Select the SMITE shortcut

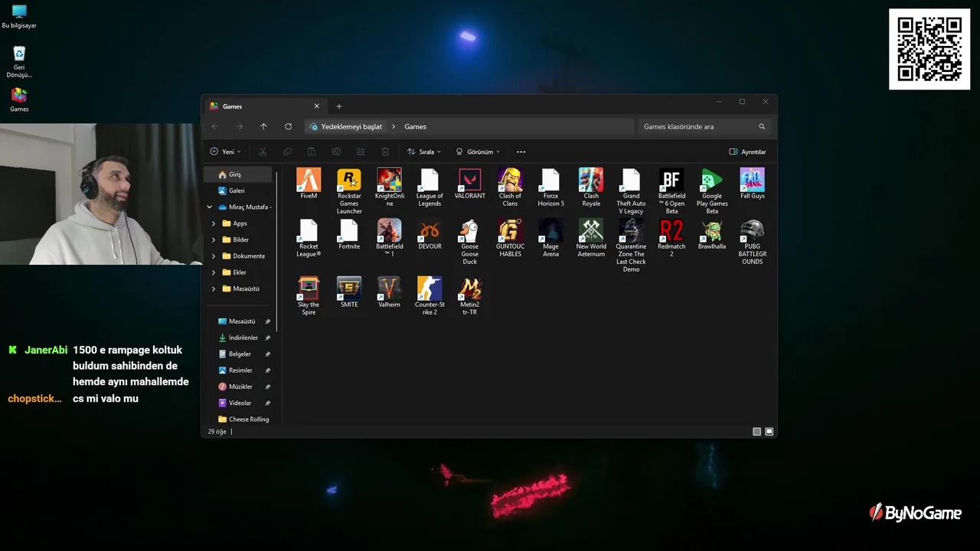[x=349, y=292]
